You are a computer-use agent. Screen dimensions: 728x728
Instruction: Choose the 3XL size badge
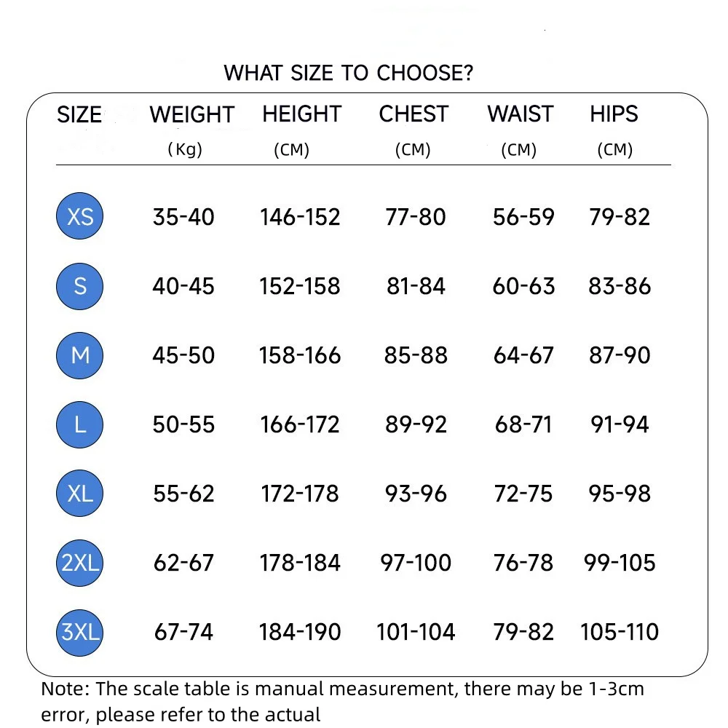(80, 632)
